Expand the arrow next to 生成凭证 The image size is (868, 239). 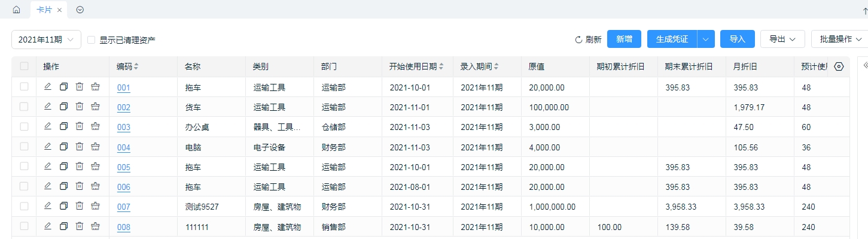pyautogui.click(x=706, y=40)
